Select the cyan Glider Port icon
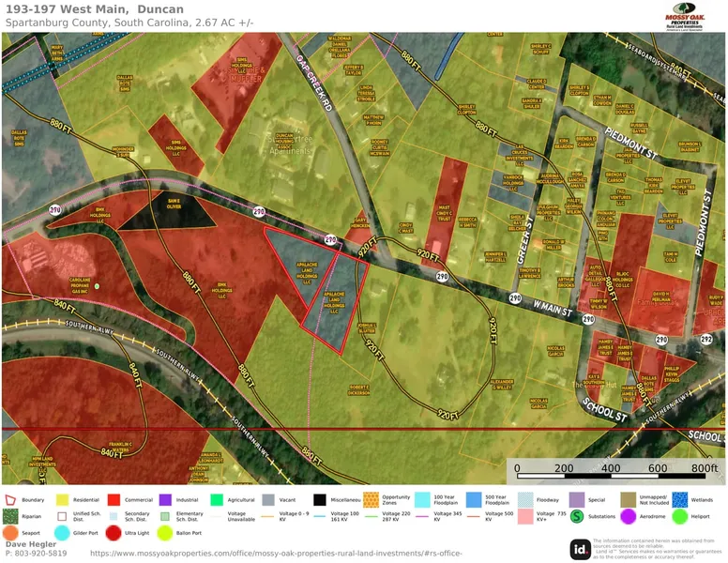This screenshot has width=728, height=563. [63, 533]
